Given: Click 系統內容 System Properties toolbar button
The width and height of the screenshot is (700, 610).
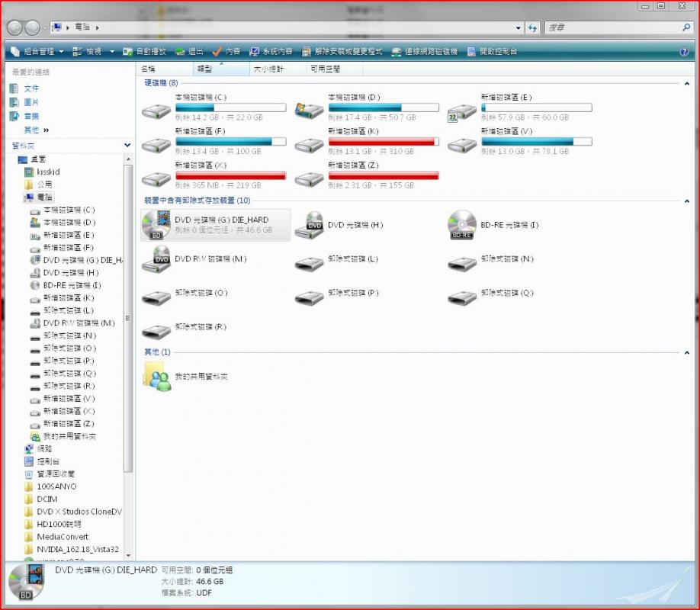Looking at the screenshot, I should point(271,52).
